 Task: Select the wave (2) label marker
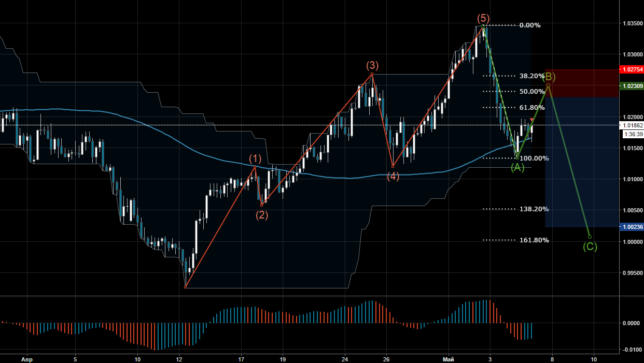[x=262, y=215]
